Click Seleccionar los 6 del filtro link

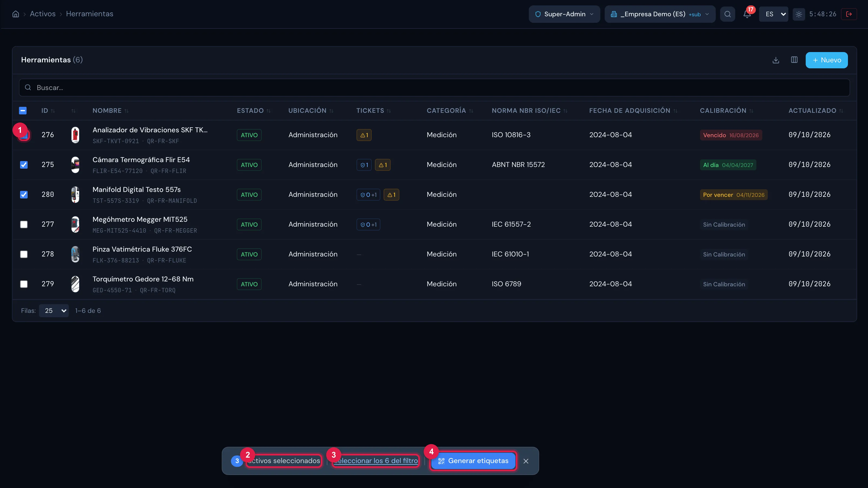[x=376, y=461]
